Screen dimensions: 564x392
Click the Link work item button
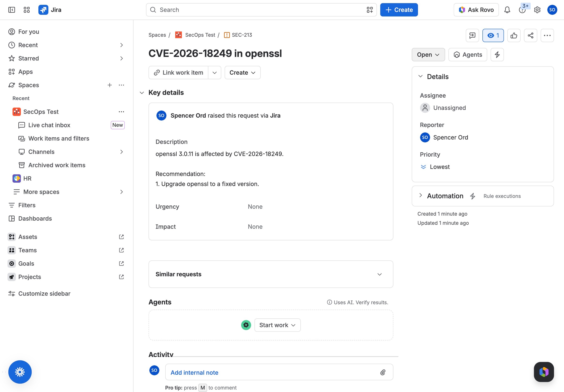(179, 72)
